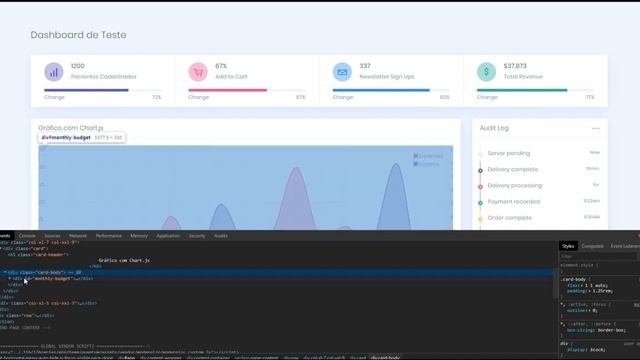Screen dimensions: 640x360
Task: Click the $37,873 revenue value
Action: [515, 66]
